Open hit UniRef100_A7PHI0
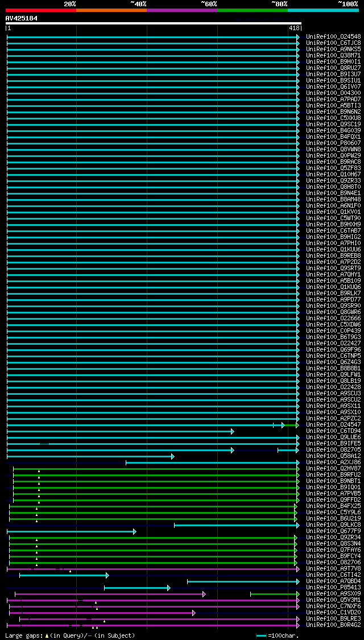 pos(333,243)
